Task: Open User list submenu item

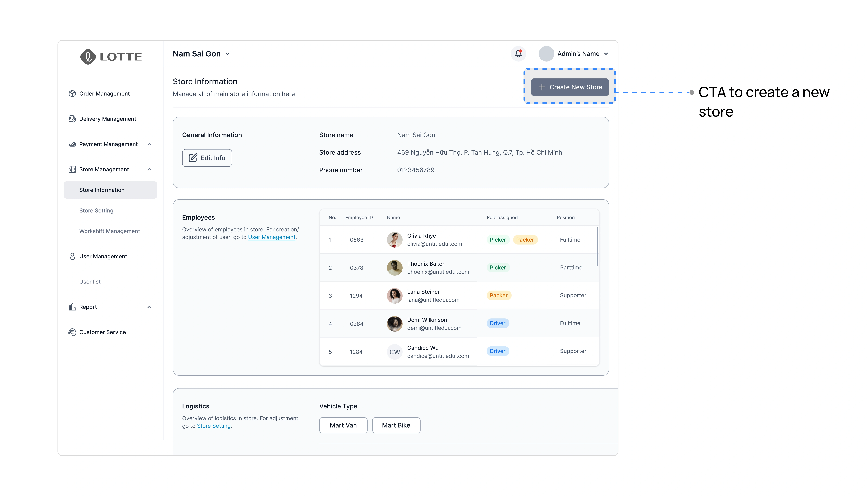Action: pyautogui.click(x=90, y=282)
